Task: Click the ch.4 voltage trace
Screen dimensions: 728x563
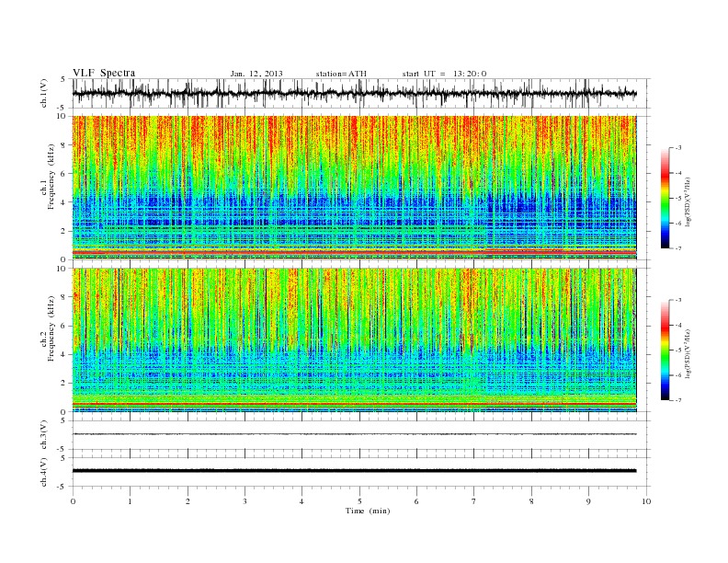Action: tap(354, 471)
